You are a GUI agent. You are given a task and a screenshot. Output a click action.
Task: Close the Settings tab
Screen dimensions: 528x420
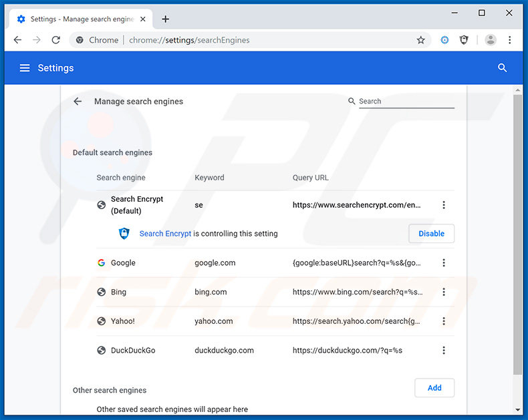[x=143, y=19]
